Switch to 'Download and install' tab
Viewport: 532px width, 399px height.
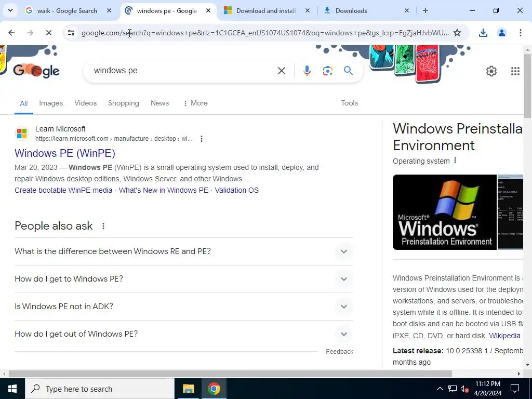pos(266,10)
